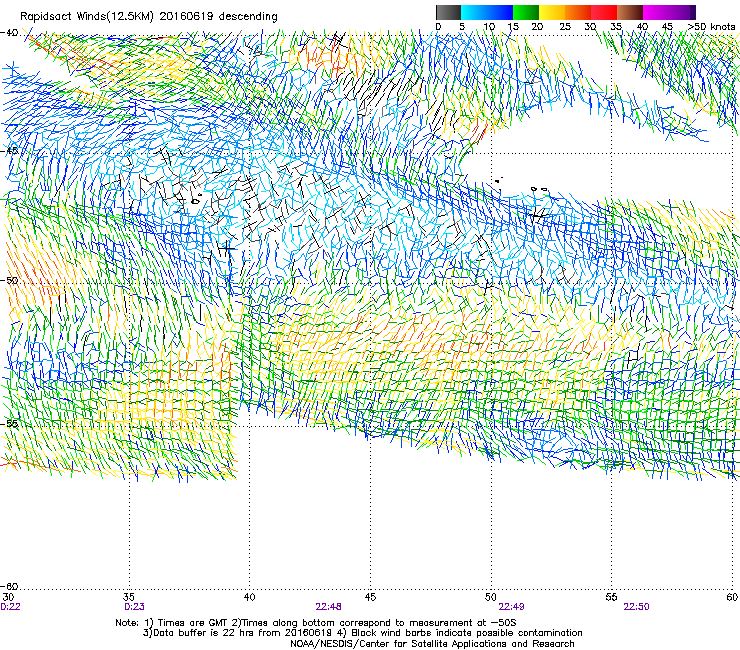The height and width of the screenshot is (650, 740).
Task: Click the purple '22:48' time label
Action: (x=328, y=607)
